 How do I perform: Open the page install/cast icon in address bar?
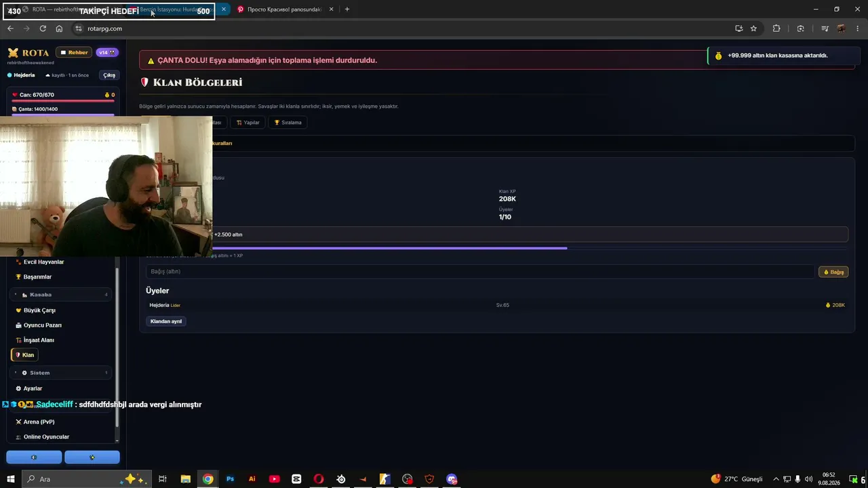coord(738,28)
